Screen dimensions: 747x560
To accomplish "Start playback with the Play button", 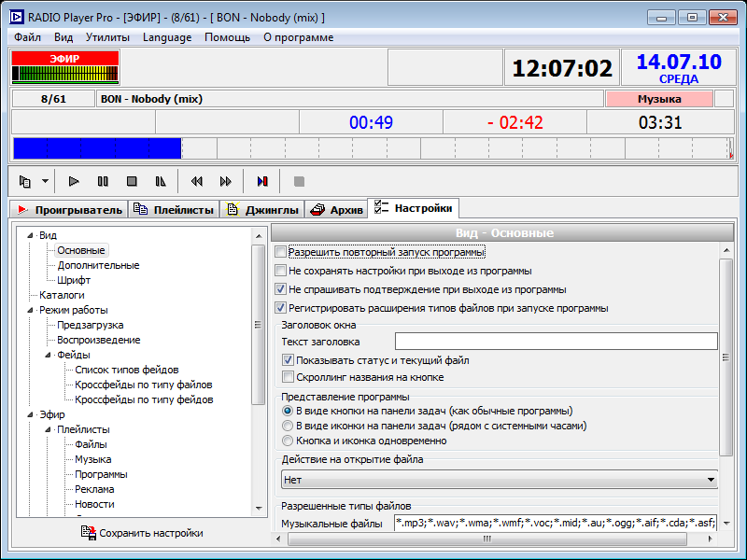I will click(74, 181).
